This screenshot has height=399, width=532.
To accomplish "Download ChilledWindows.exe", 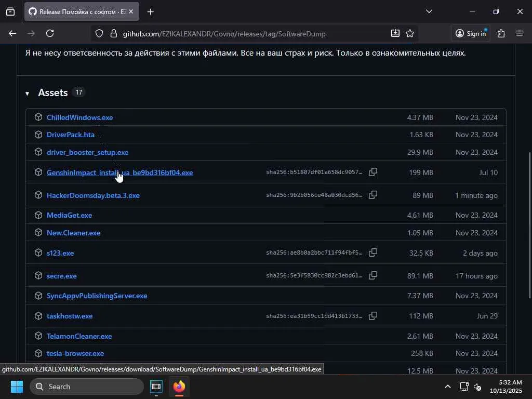I will (79, 117).
